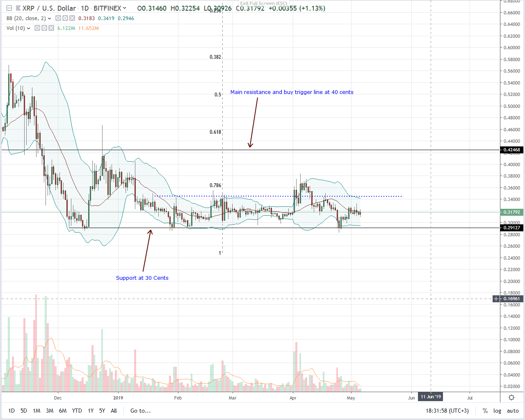
Task: Click the 0.3183 BB basis value
Action: pyautogui.click(x=87, y=18)
